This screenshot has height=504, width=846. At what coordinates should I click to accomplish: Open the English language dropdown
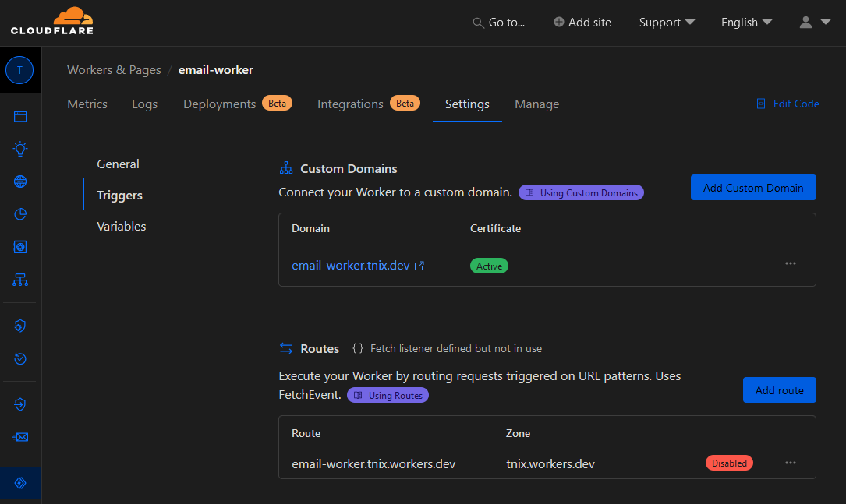(x=746, y=23)
